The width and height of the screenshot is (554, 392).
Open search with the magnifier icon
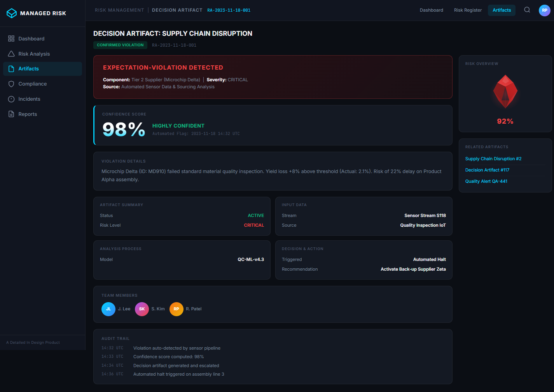pos(527,10)
